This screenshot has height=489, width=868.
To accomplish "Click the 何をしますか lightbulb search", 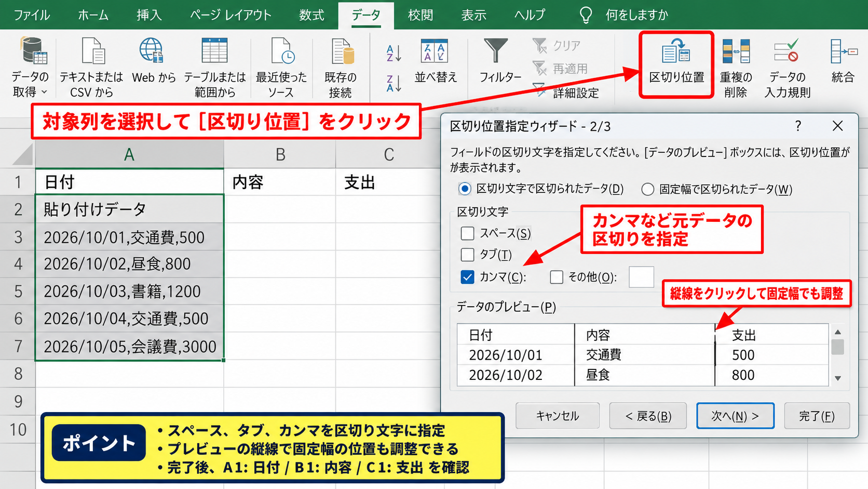I will point(586,15).
